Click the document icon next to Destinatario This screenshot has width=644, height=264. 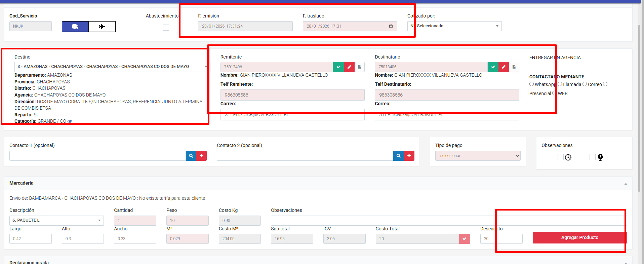click(514, 67)
